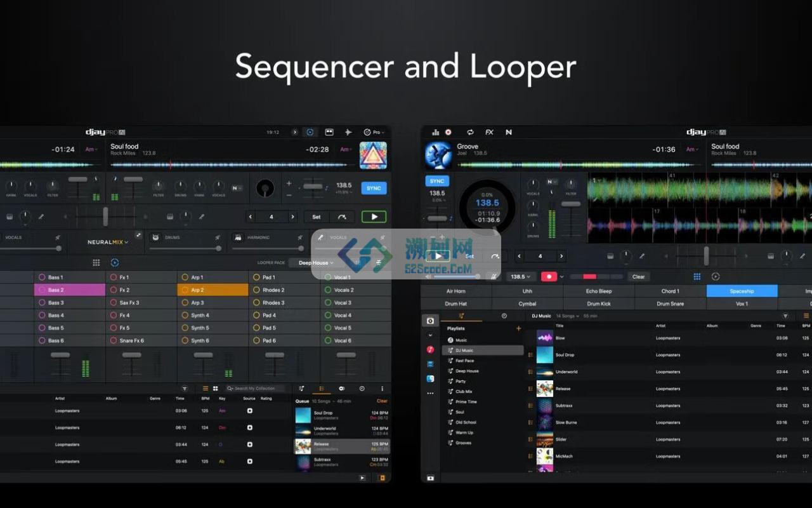Trigger the Air Horn sample pad
The height and width of the screenshot is (508, 812).
(456, 291)
